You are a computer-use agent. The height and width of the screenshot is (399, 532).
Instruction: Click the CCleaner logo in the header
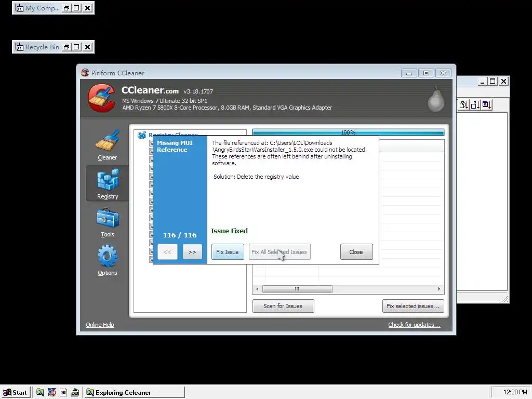pos(101,98)
